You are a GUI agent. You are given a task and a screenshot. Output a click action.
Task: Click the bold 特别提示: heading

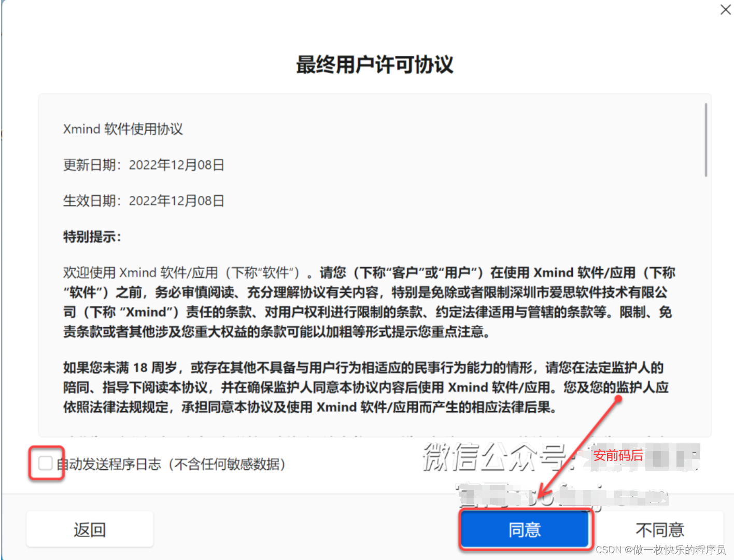(x=92, y=237)
